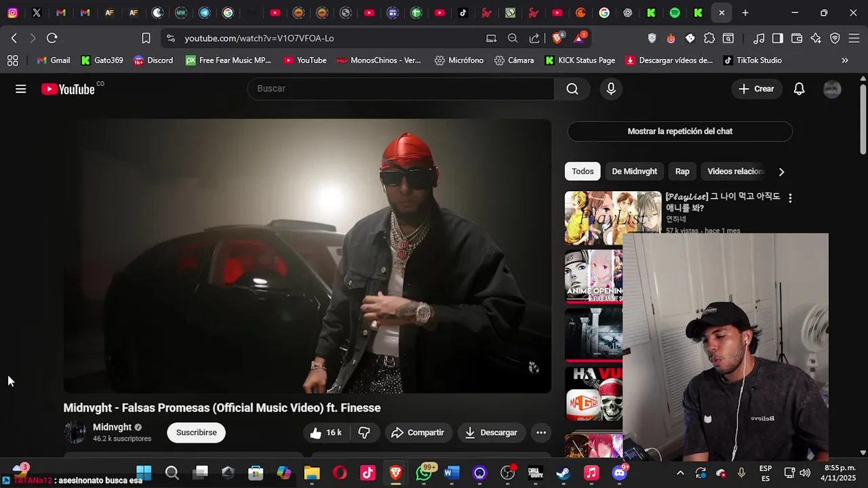Dislike the video with thumbs down
Viewport: 868px width, 488px height.
pyautogui.click(x=364, y=432)
